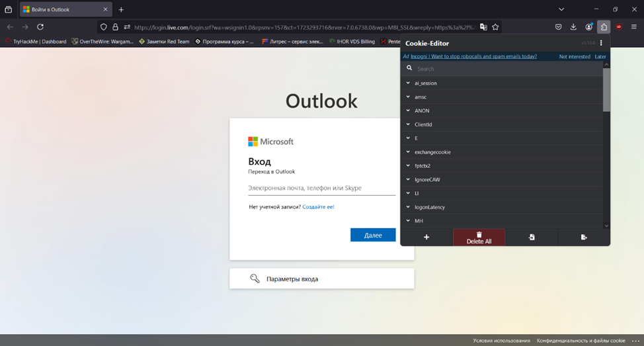Click the Cookie-Editor export icon
644x346 pixels.
(x=584, y=237)
